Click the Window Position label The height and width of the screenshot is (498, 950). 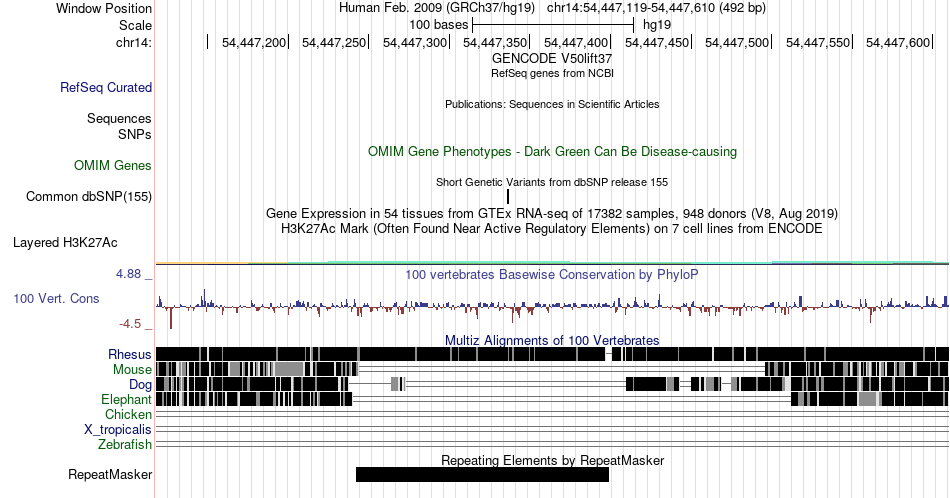pyautogui.click(x=104, y=8)
